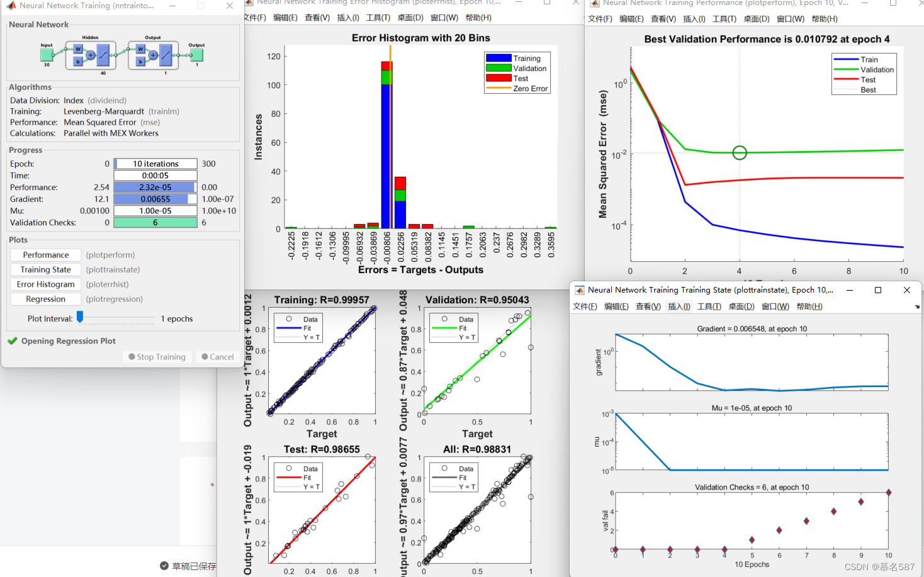The image size is (924, 577).
Task: Open the Performance plot
Action: pos(46,255)
